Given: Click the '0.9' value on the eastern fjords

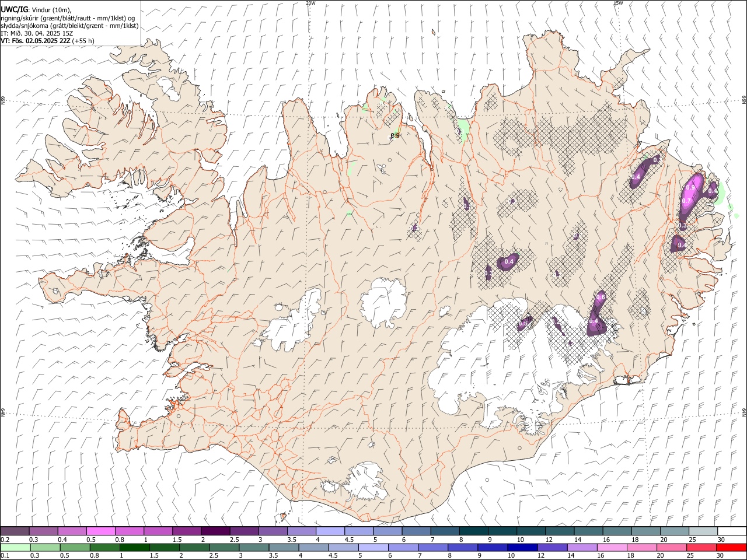Looking at the screenshot, I should 690,187.
